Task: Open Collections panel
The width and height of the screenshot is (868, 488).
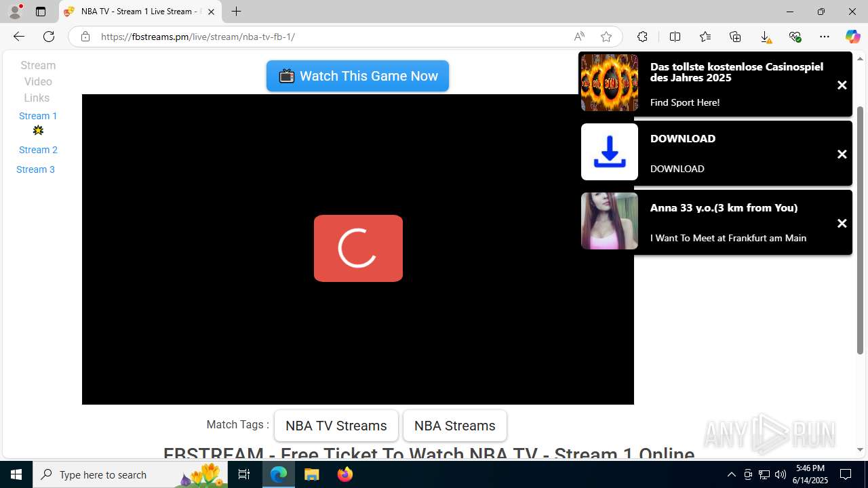Action: pyautogui.click(x=735, y=37)
